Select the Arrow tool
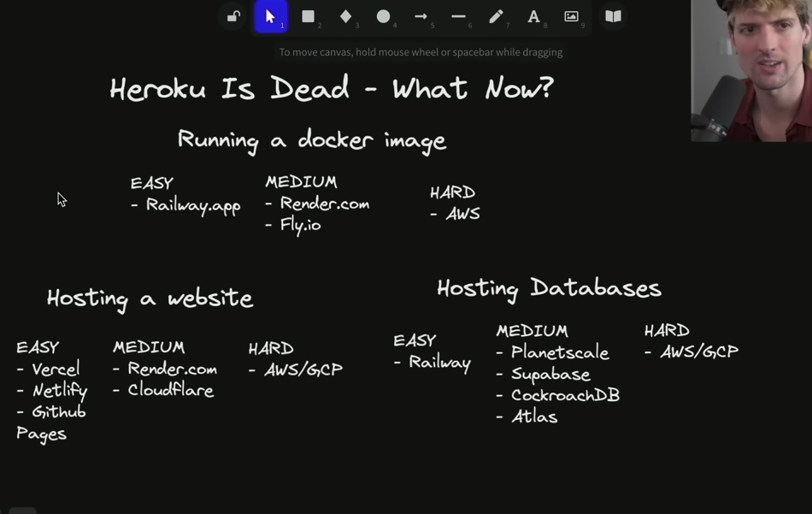 tap(421, 16)
